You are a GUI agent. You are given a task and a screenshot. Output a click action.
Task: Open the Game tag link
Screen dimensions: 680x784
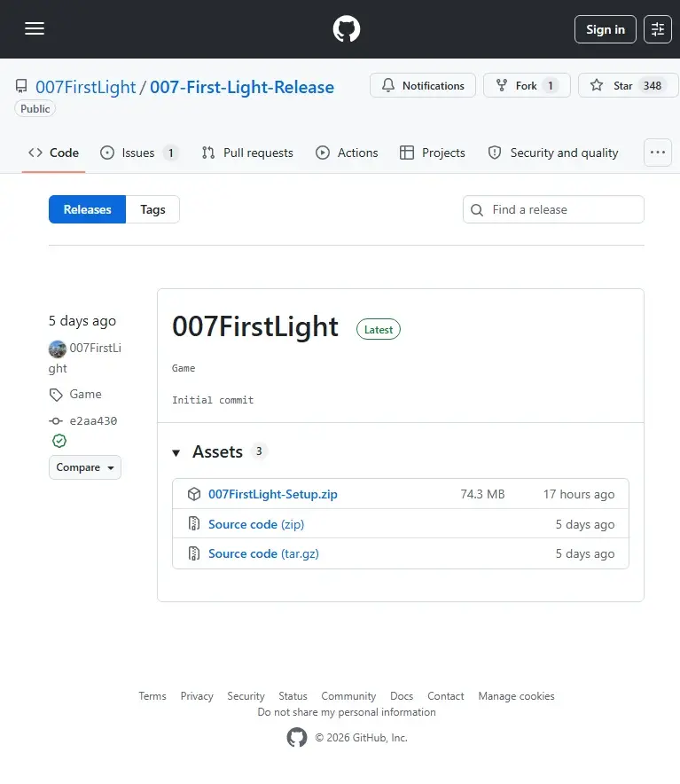point(85,394)
